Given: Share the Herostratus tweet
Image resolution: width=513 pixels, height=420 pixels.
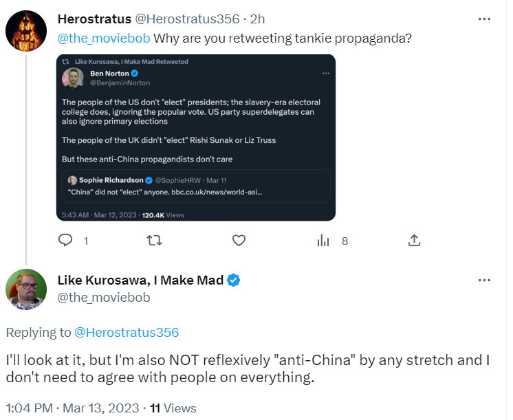Looking at the screenshot, I should coord(414,241).
